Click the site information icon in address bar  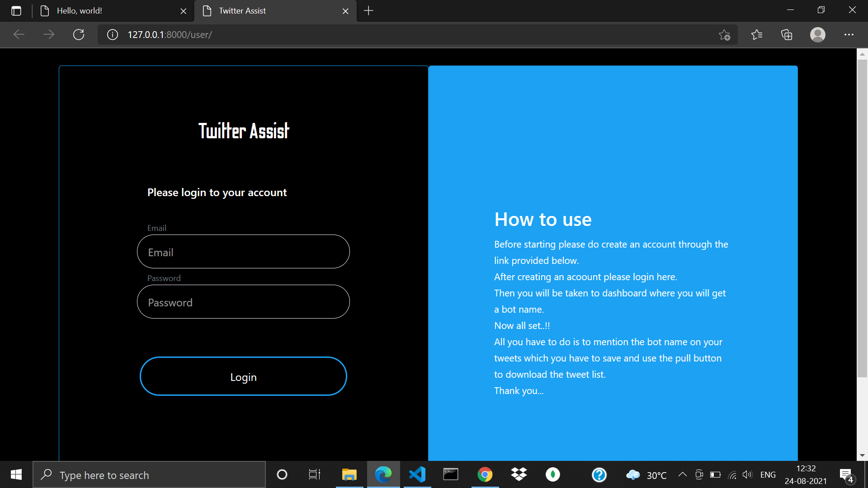113,35
